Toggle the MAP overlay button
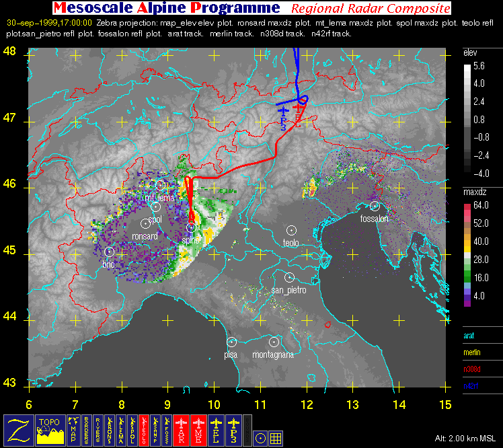This screenshot has height=448, width=503. point(74,430)
